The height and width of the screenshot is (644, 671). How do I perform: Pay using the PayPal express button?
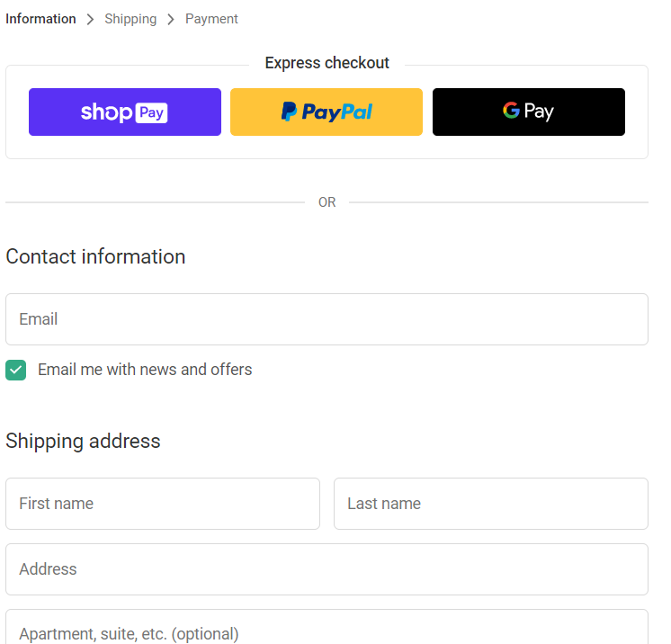[327, 112]
